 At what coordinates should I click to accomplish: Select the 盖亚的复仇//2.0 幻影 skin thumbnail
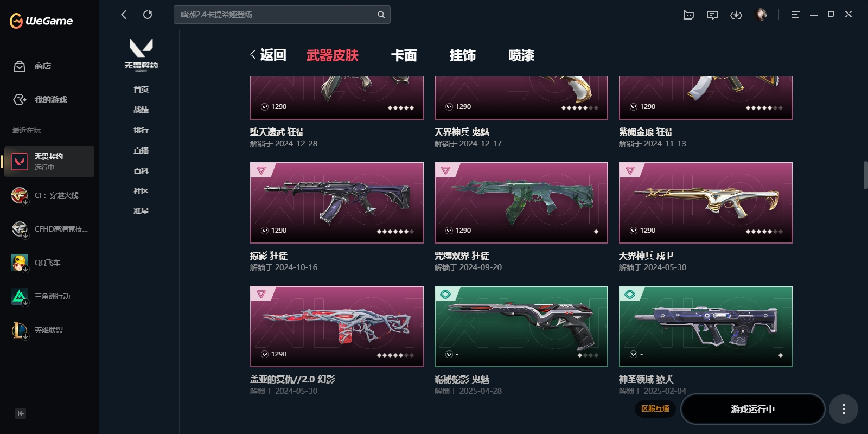337,327
